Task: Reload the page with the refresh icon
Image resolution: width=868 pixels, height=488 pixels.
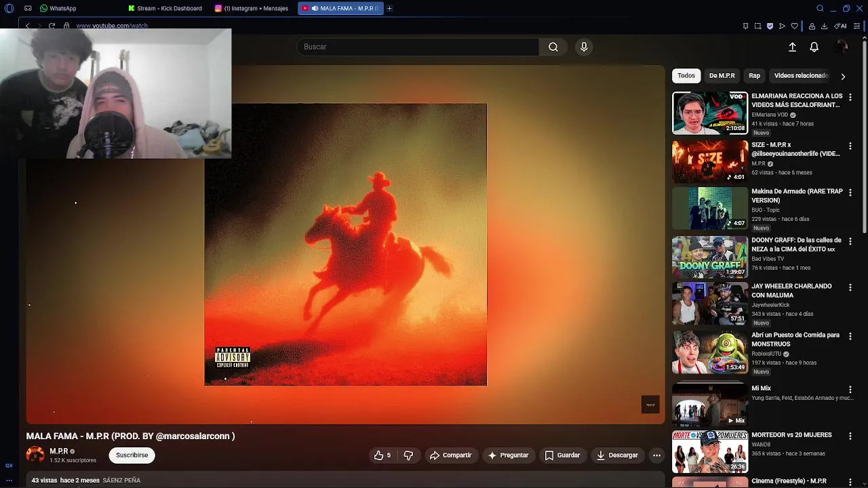Action: [52, 26]
